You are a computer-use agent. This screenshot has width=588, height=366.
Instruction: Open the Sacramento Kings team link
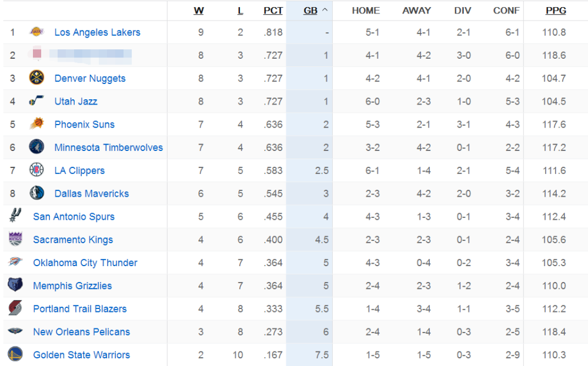(x=73, y=240)
